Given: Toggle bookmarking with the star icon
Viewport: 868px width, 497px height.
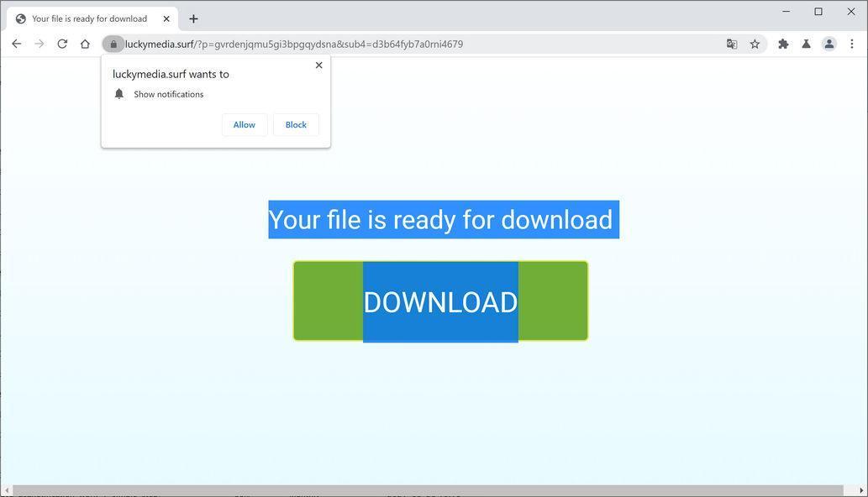Looking at the screenshot, I should tap(755, 44).
